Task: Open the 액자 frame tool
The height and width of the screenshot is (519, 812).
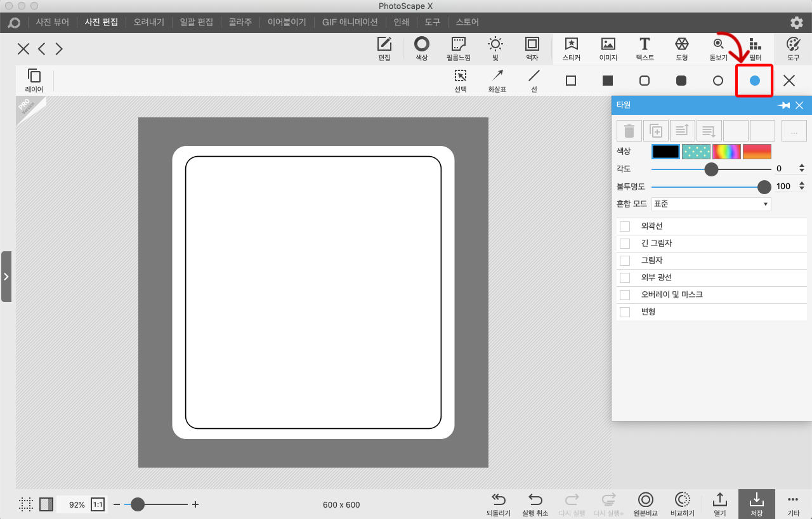Action: [x=532, y=49]
